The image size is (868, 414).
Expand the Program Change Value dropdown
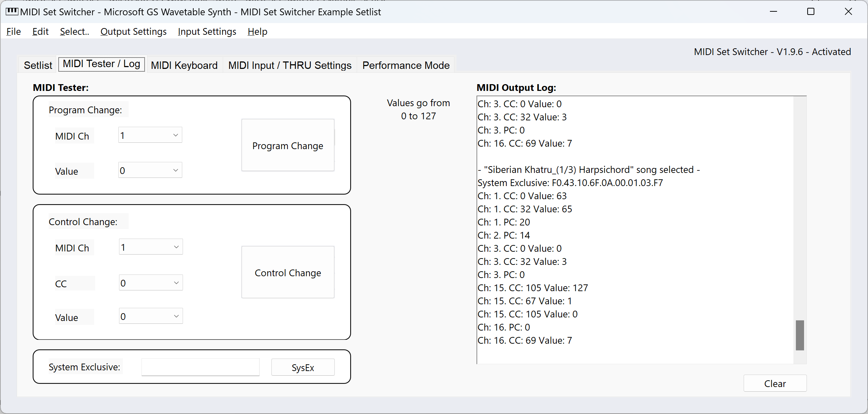150,170
